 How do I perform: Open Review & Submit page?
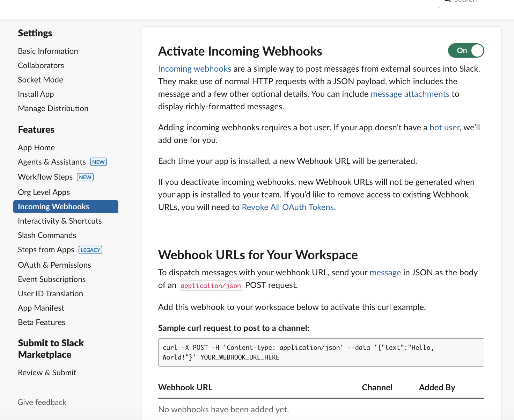tap(47, 372)
